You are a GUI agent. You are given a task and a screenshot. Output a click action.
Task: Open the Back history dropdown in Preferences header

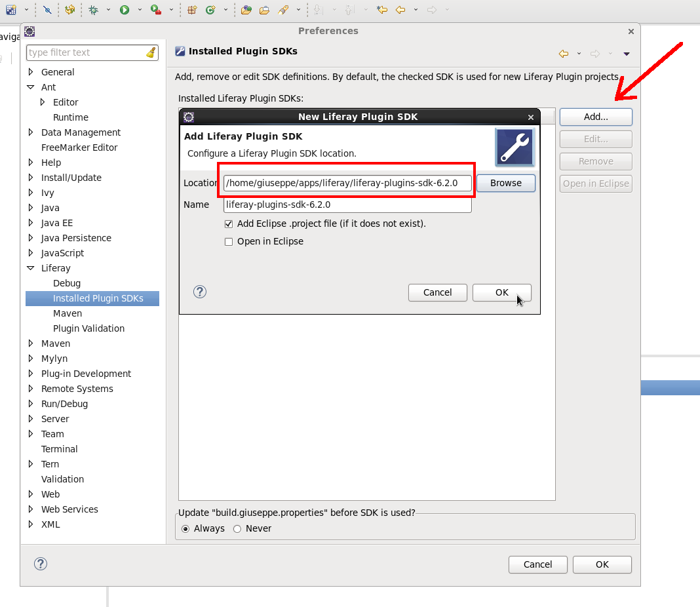579,54
